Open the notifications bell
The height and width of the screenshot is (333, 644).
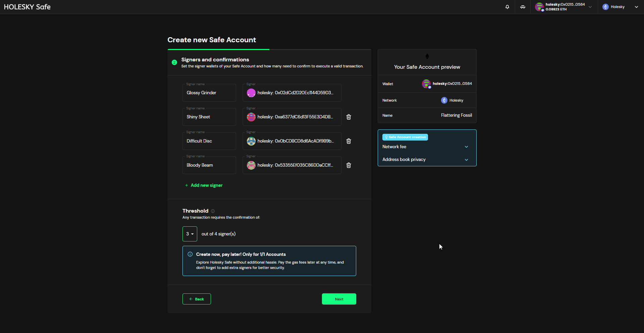[507, 7]
